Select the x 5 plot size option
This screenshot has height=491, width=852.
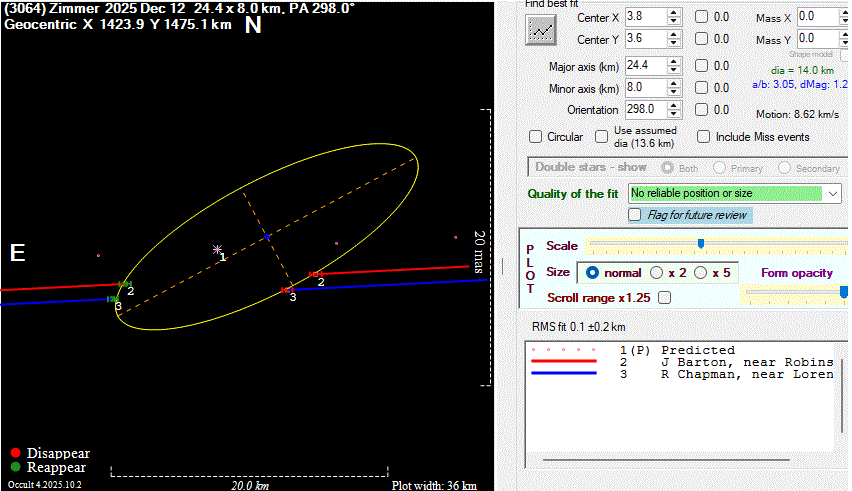pos(700,273)
